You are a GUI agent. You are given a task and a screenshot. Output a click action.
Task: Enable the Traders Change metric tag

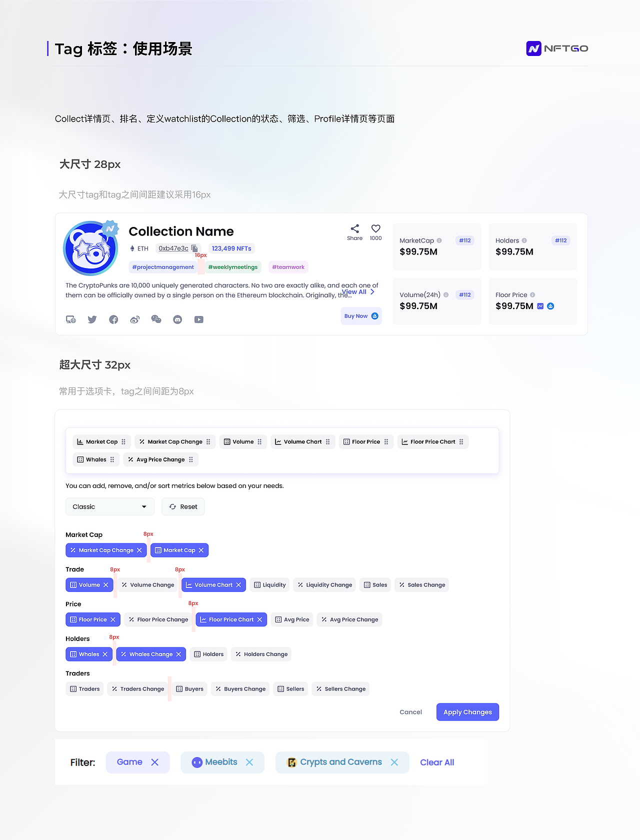coord(137,689)
